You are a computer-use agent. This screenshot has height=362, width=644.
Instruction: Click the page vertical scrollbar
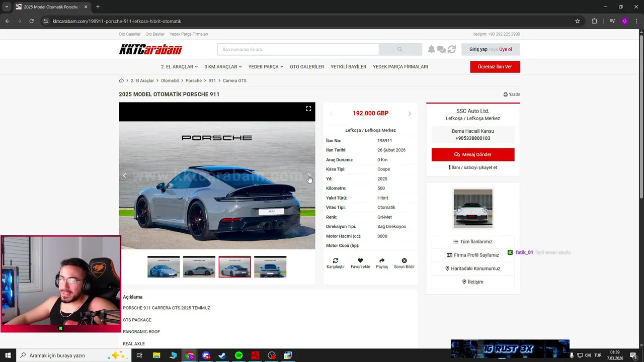pyautogui.click(x=641, y=116)
